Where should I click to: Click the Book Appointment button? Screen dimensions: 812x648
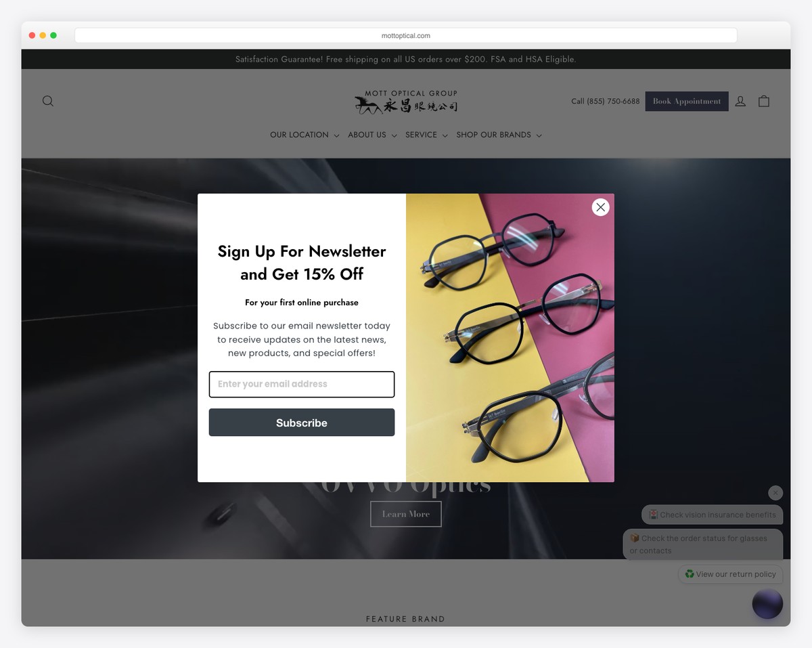(686, 101)
